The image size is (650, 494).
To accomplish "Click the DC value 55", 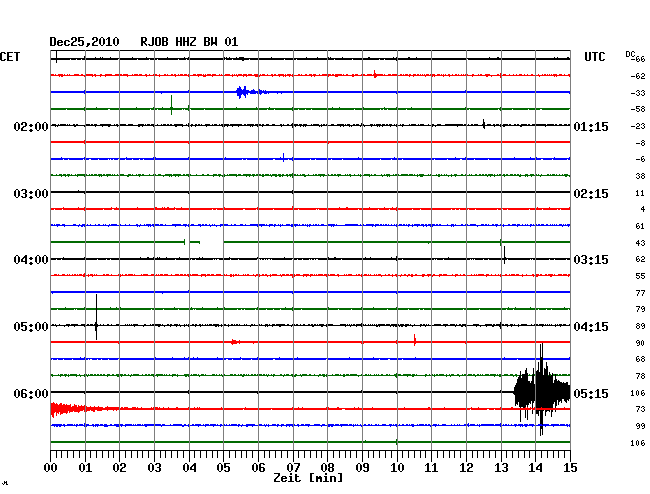I will (x=640, y=276).
